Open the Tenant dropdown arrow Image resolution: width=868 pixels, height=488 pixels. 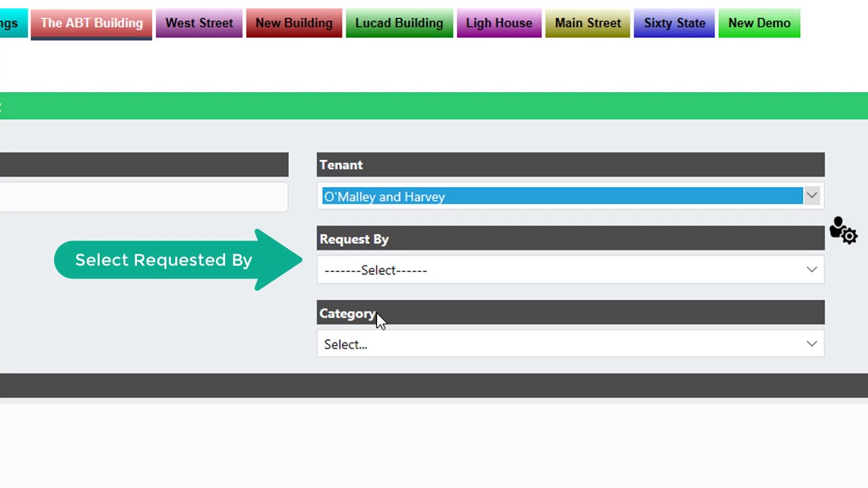point(812,196)
